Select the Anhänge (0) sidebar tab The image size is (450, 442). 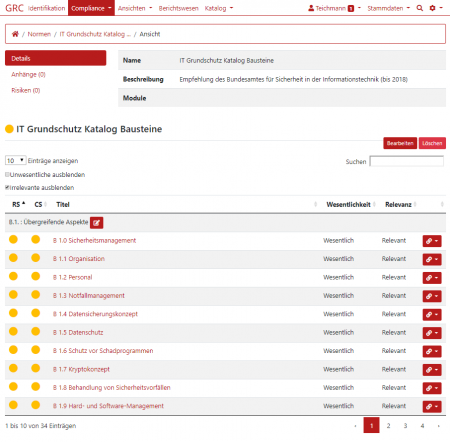coord(28,74)
